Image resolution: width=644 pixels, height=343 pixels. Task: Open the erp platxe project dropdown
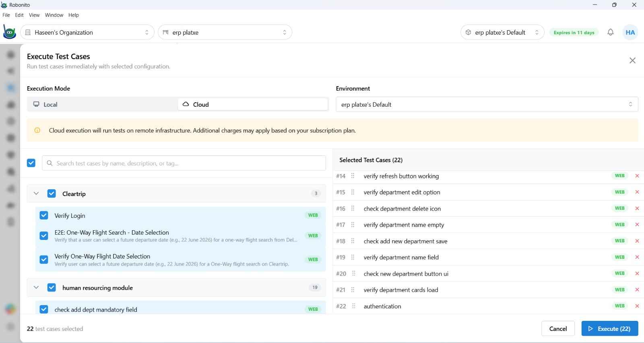pos(225,32)
